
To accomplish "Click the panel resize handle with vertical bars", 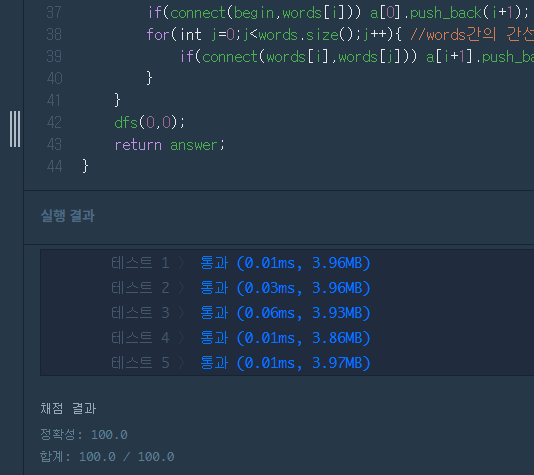I will [15, 129].
